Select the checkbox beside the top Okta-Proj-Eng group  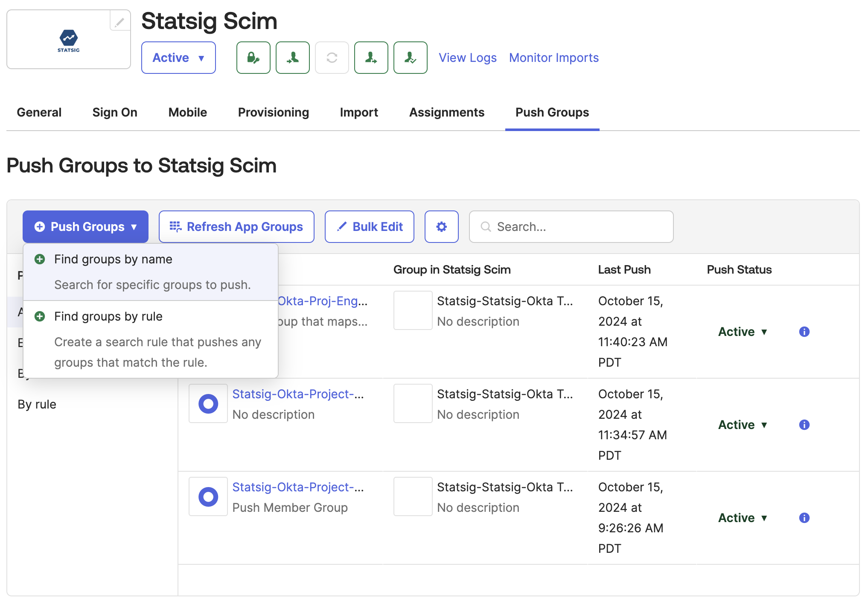413,310
